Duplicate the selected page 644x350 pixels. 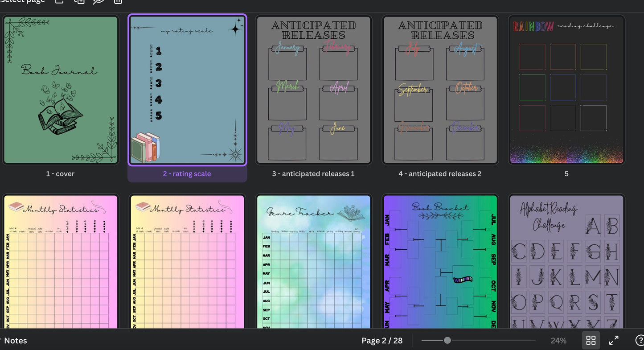79,1
